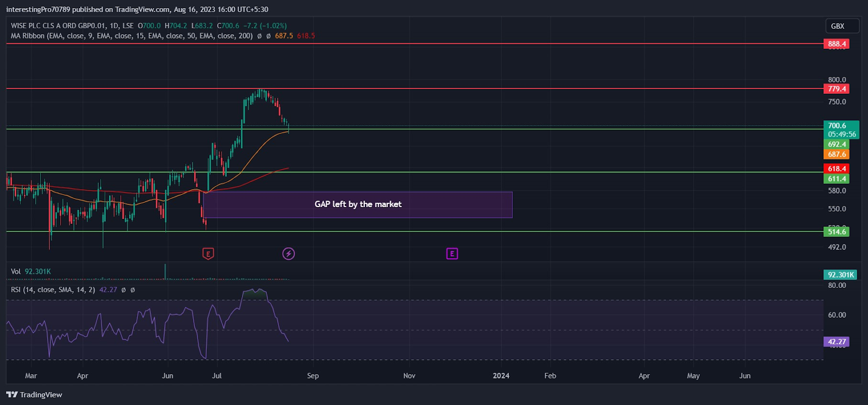Click the 611.4 green level label

pyautogui.click(x=837, y=179)
